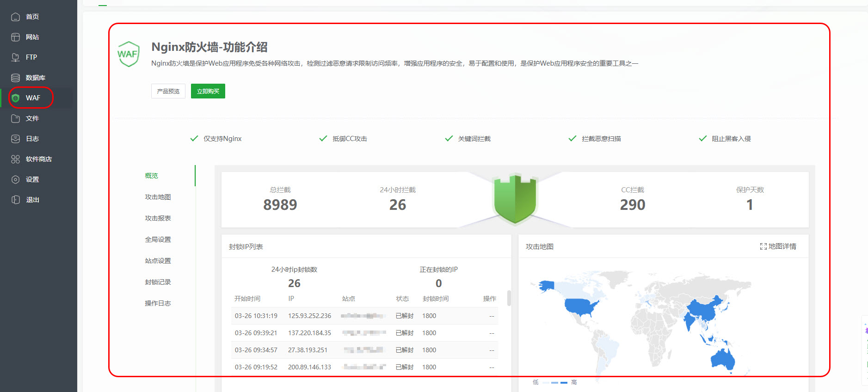Select IP address 125.93.252.236
Screen dimensions: 868x392
(x=310, y=316)
